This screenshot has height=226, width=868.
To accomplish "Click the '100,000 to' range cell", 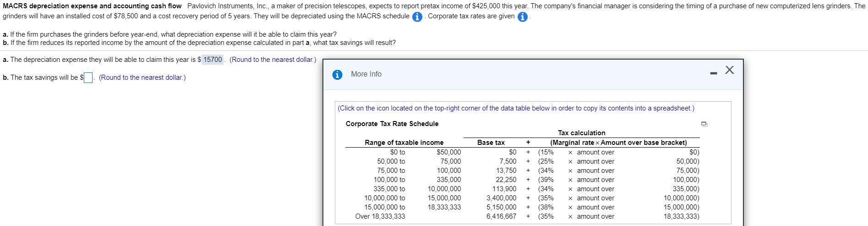I will coord(389,180).
